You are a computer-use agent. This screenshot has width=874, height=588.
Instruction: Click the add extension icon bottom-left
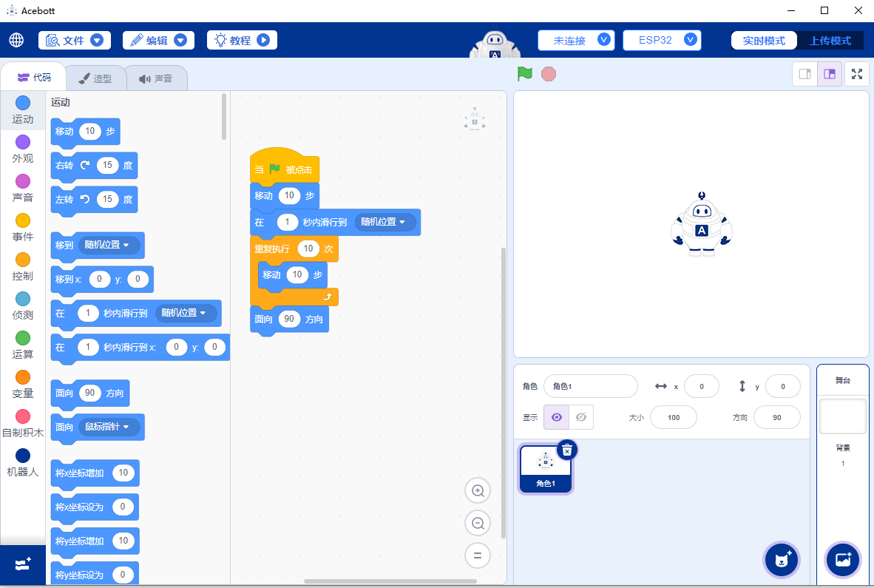coord(22,564)
